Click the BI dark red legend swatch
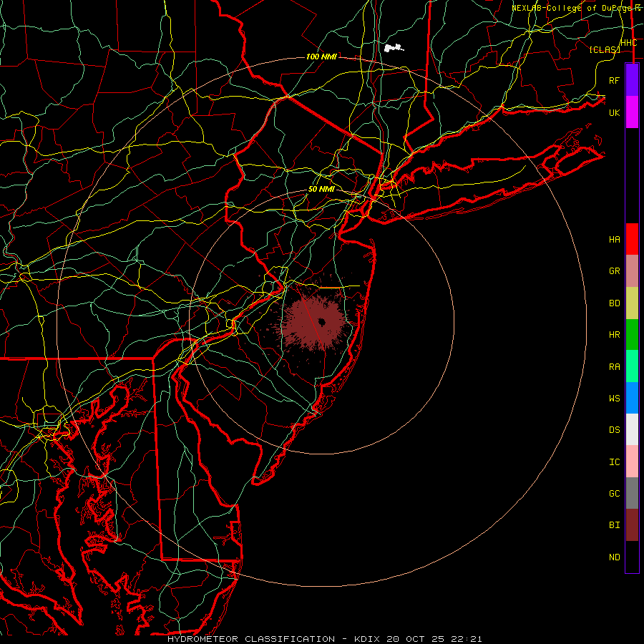The width and height of the screenshot is (644, 644). tap(632, 525)
